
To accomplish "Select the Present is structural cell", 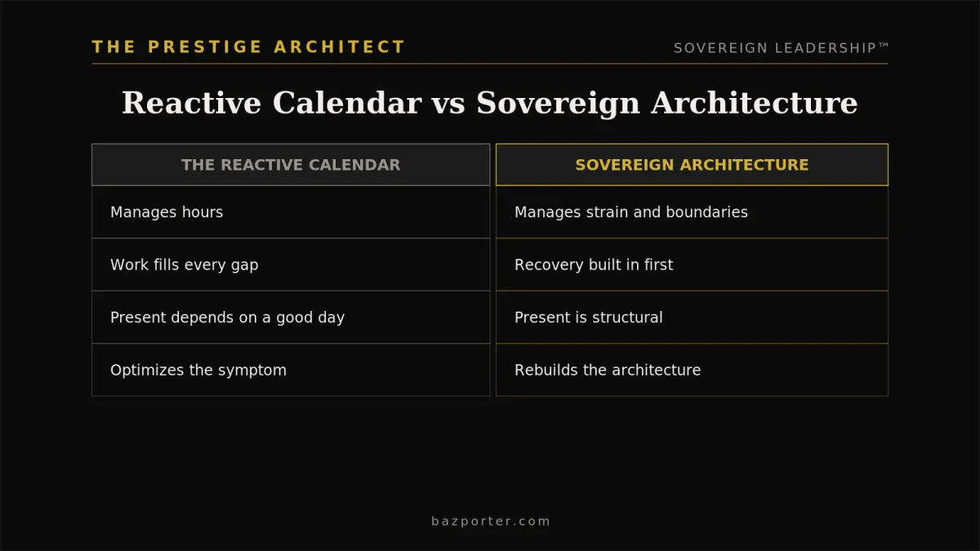I will [692, 318].
